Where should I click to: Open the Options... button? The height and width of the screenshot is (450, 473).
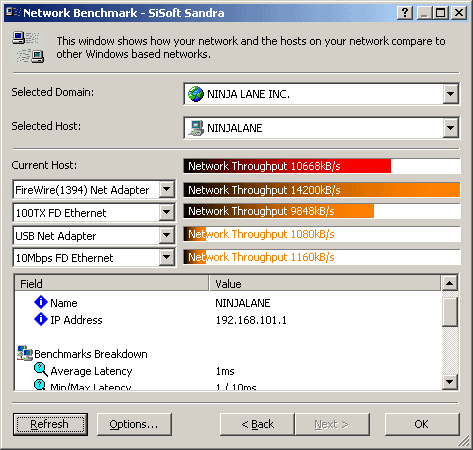[134, 424]
